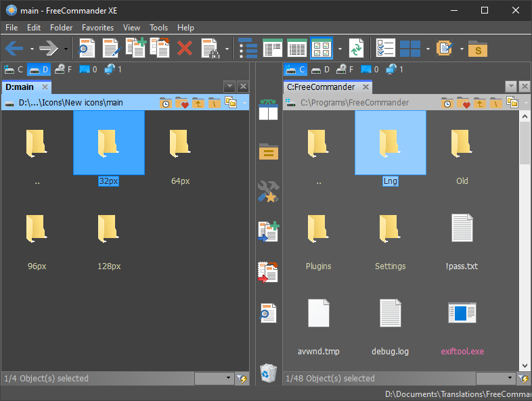The height and width of the screenshot is (401, 532).
Task: Click the swap panels icon in middle bar
Action: 269,110
